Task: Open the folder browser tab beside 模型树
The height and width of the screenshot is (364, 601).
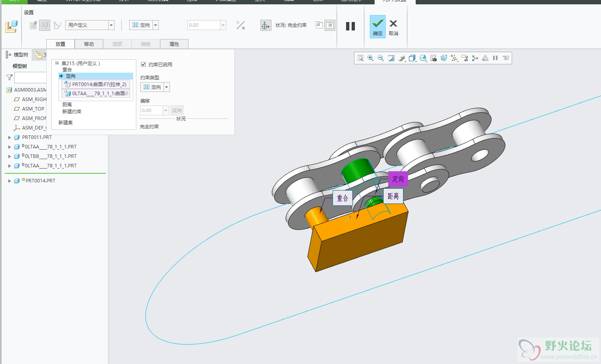Action: [40, 55]
